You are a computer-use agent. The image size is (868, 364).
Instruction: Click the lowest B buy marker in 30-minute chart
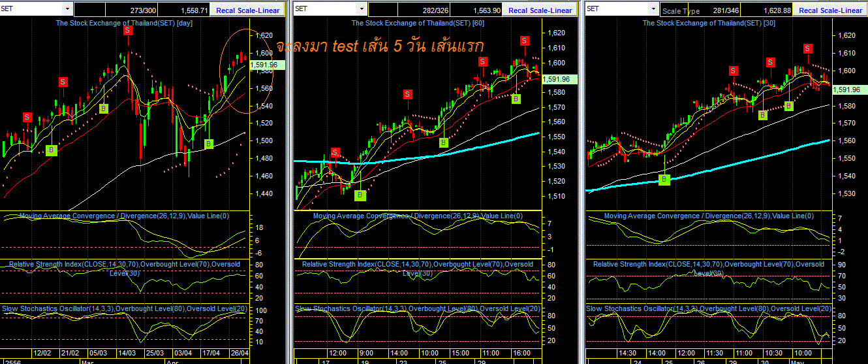pos(664,179)
